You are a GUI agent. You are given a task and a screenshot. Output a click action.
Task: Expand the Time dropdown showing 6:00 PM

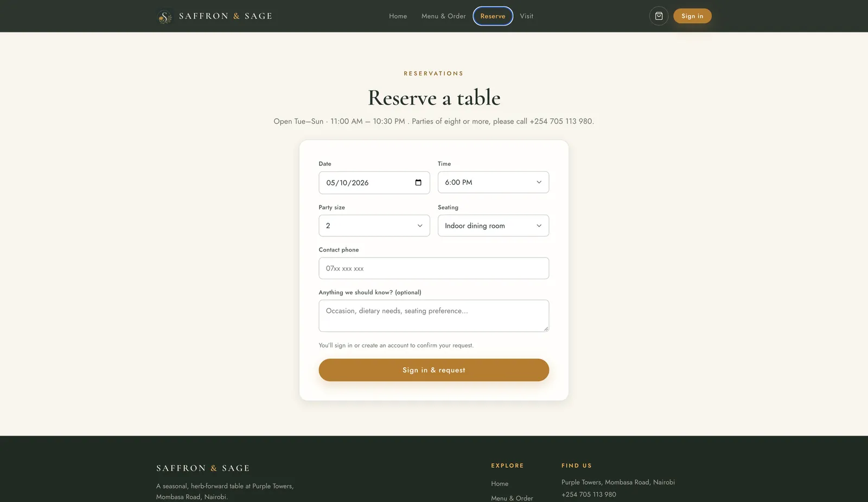tap(493, 182)
